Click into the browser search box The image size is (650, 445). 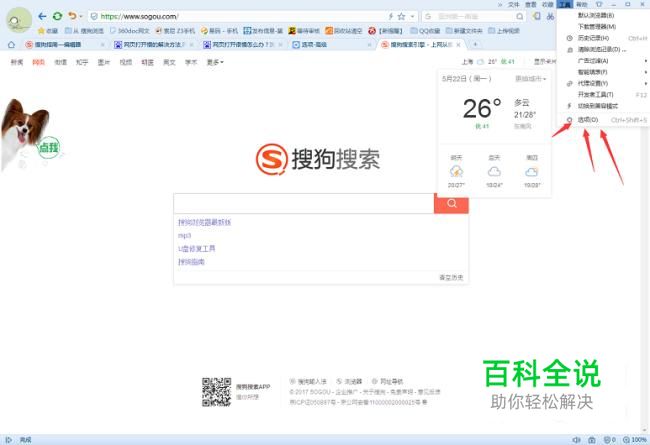(475, 16)
